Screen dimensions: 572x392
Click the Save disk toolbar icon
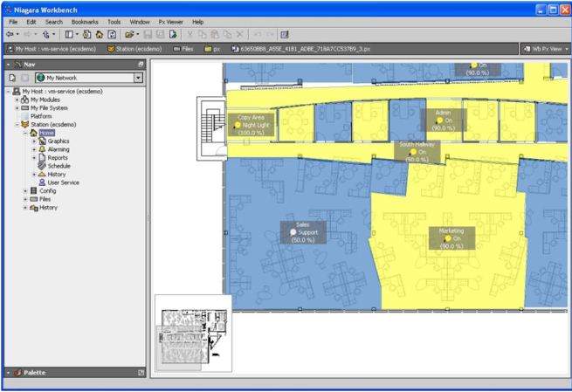point(148,35)
